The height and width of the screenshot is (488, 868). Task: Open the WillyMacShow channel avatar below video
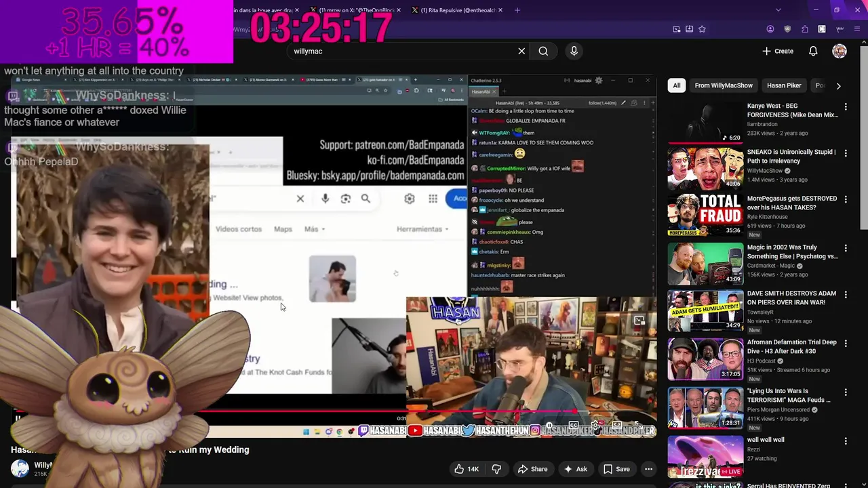20,468
